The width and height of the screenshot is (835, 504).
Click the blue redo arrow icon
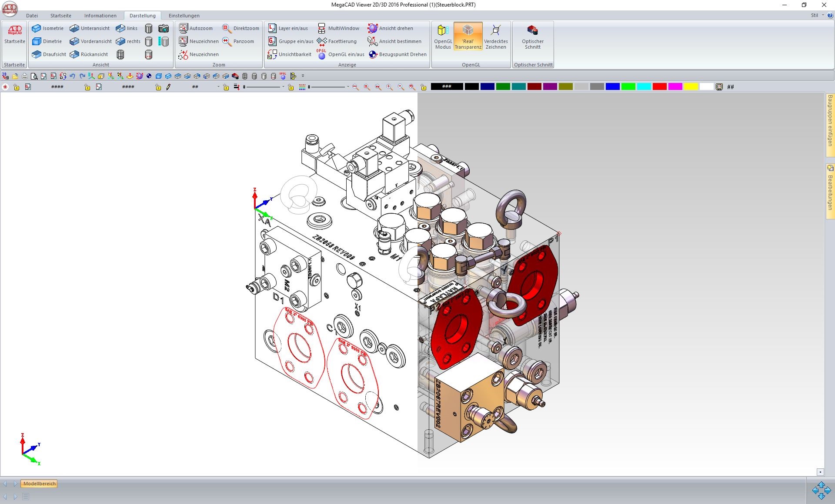82,76
